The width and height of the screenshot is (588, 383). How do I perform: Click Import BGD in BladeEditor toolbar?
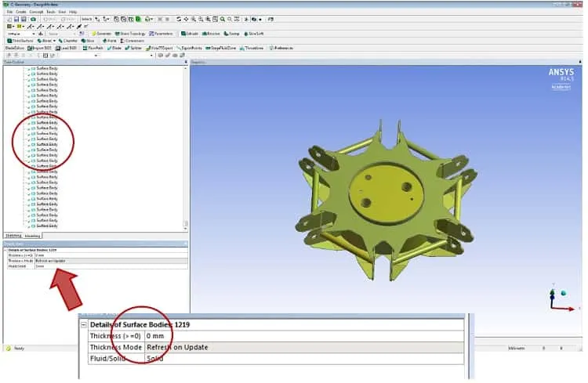[x=39, y=48]
